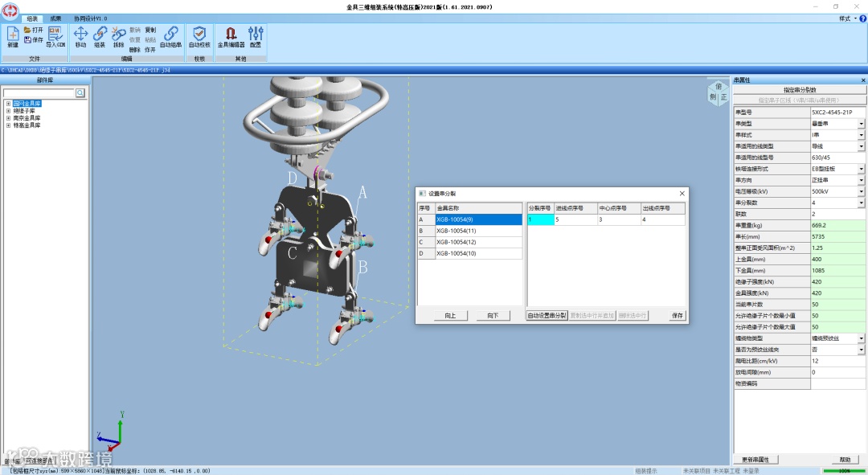Select row D XGB-10054(10)

pyautogui.click(x=469, y=253)
